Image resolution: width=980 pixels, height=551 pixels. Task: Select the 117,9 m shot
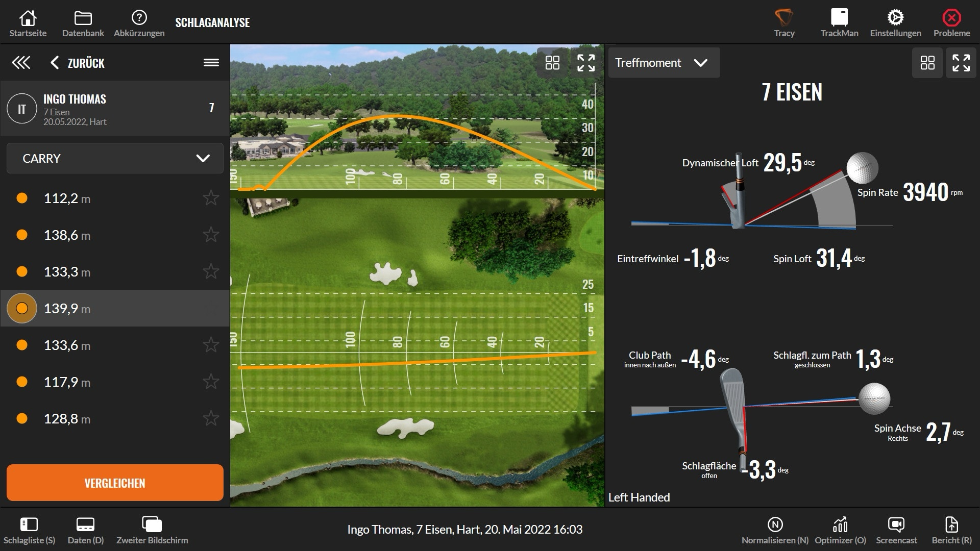point(115,382)
